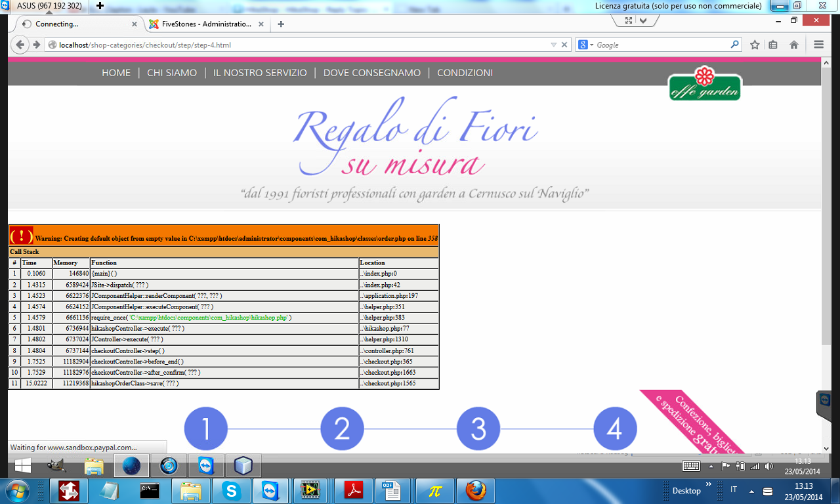
Task: Click the CONDIZIONI navigation link
Action: [465, 73]
